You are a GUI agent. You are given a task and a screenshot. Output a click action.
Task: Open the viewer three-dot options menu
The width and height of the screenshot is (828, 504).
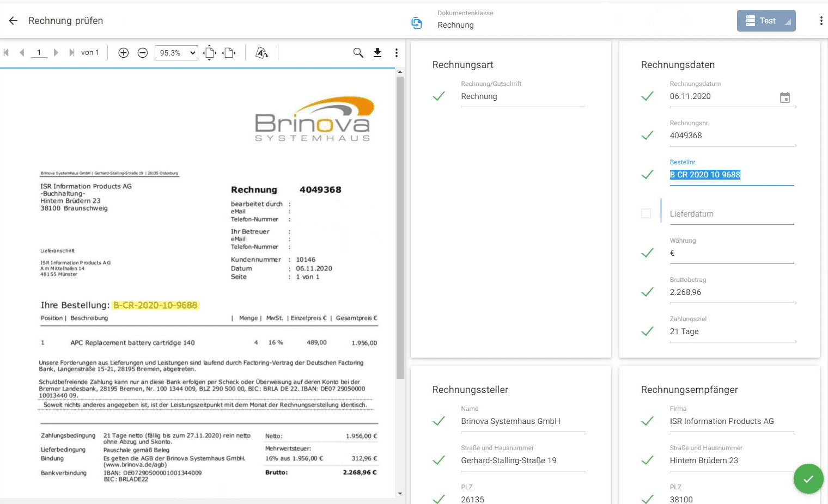[x=396, y=52]
